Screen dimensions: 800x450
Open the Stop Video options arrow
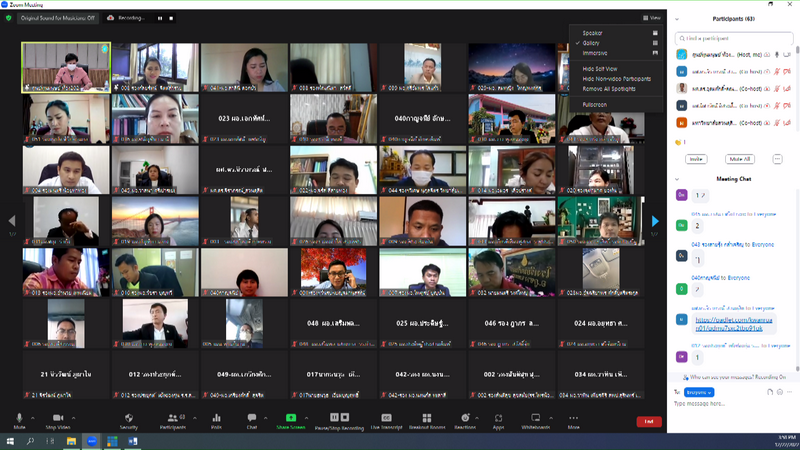73,418
